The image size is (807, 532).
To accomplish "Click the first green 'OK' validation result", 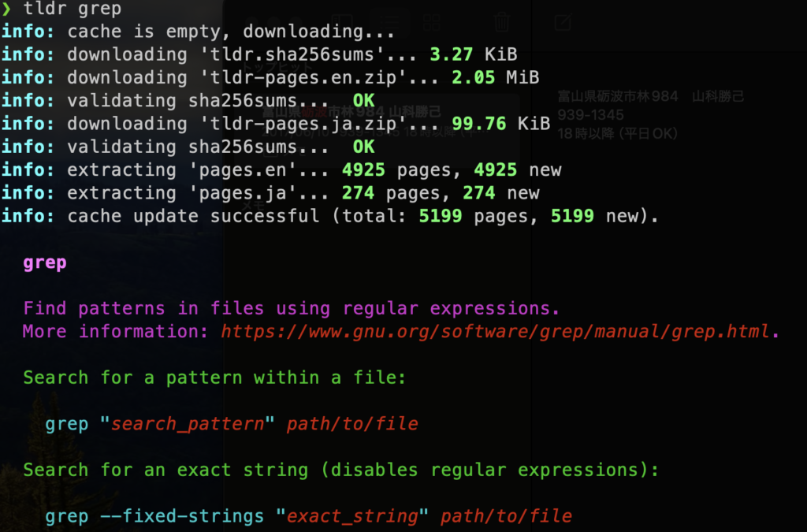I will 364,101.
